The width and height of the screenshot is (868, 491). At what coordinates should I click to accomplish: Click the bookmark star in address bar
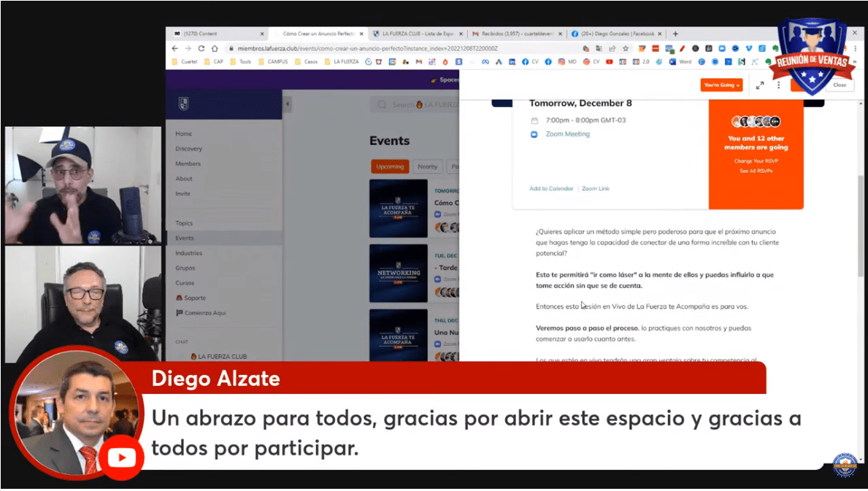625,48
